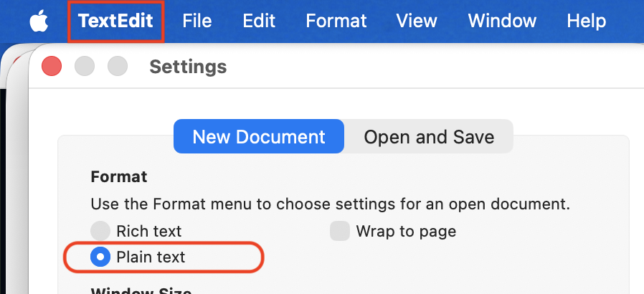Close the Settings window with red button
Image resolution: width=644 pixels, height=294 pixels.
point(52,66)
